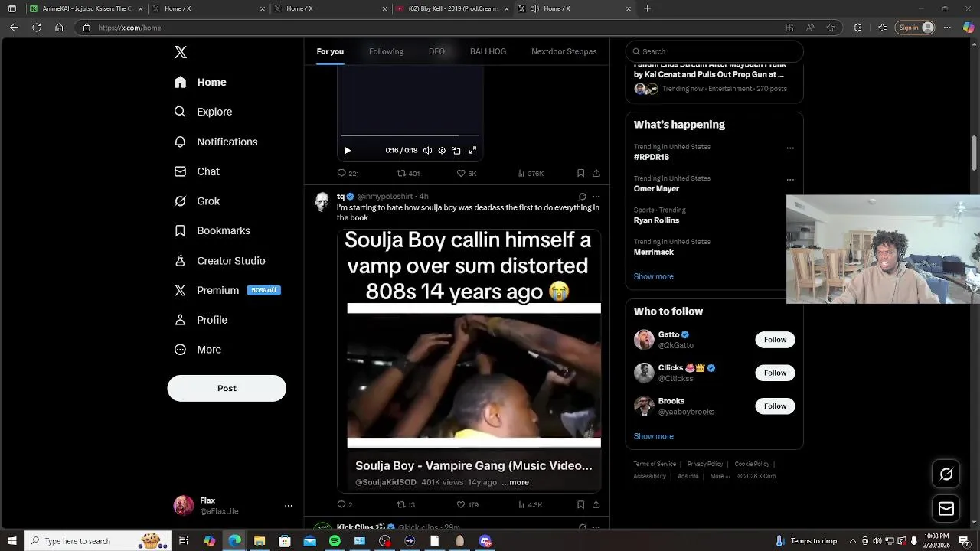
Task: Bookmark the post with 376K views
Action: click(580, 174)
